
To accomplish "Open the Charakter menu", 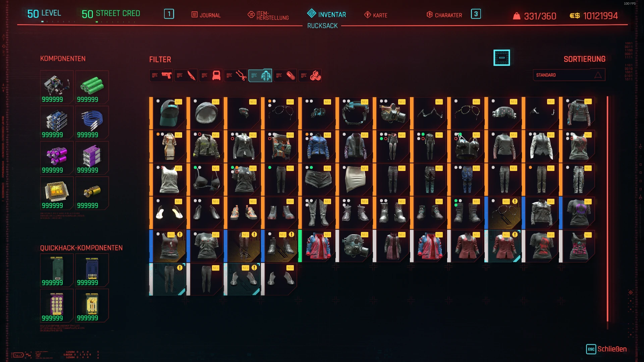I will pyautogui.click(x=444, y=15).
